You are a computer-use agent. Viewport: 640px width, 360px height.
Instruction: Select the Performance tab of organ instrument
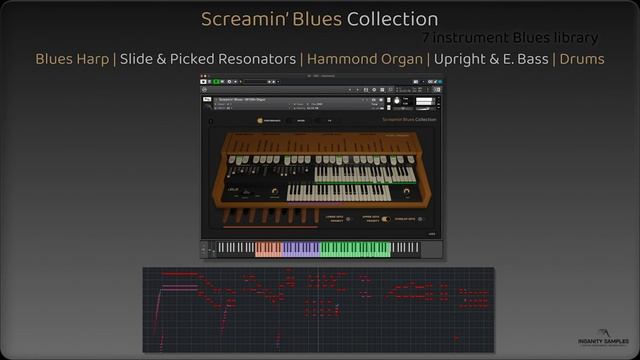pos(269,121)
